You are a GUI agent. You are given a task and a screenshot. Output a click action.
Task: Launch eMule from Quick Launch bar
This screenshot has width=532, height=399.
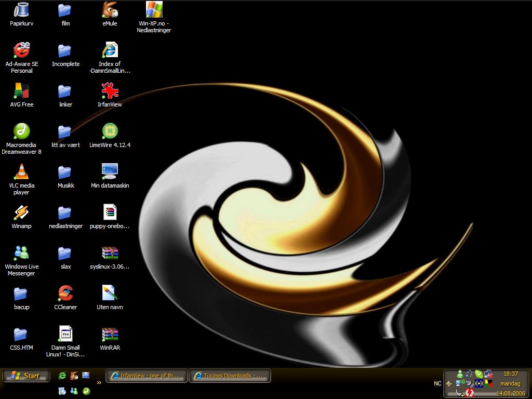[74, 376]
